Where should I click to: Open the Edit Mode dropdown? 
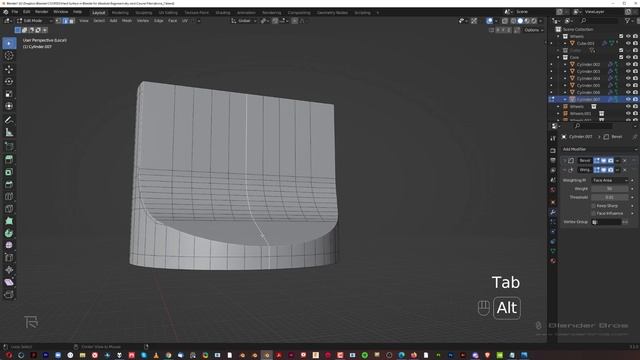(x=34, y=20)
